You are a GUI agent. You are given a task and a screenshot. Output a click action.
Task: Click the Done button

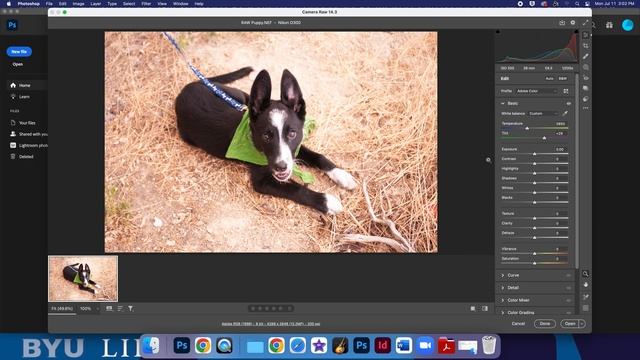(545, 324)
